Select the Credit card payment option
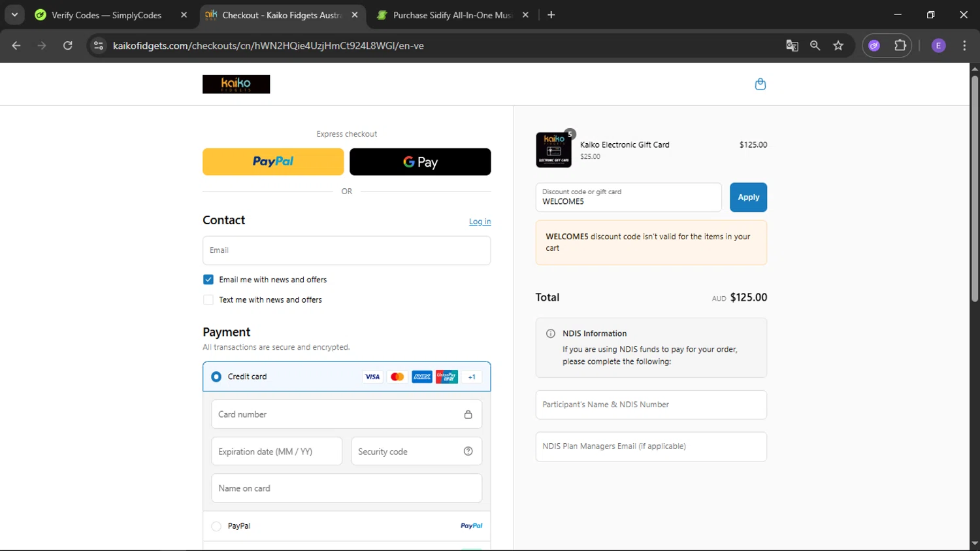The width and height of the screenshot is (980, 551). click(x=216, y=376)
